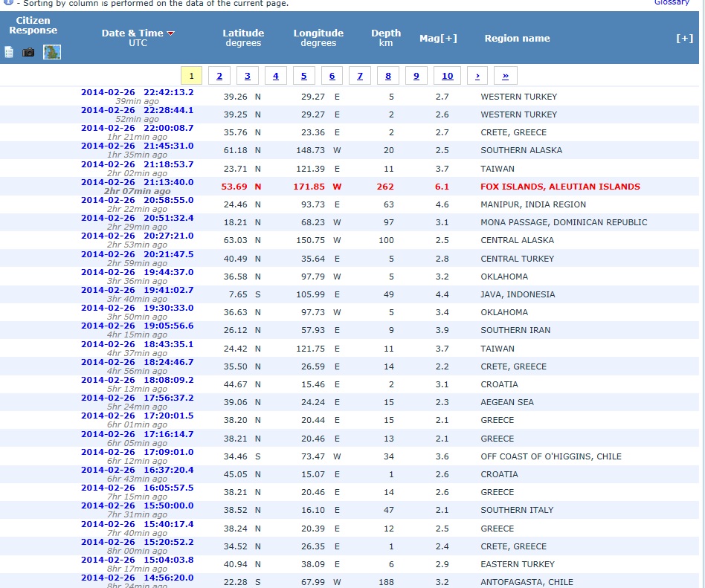Open earthquake at 2014-02-26 21:18:53.7

tap(137, 164)
